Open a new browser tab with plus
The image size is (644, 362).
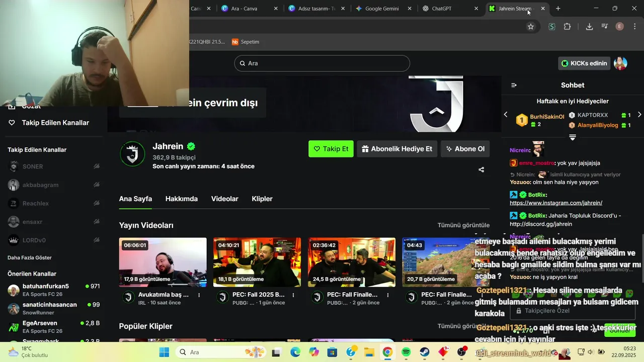(x=558, y=9)
